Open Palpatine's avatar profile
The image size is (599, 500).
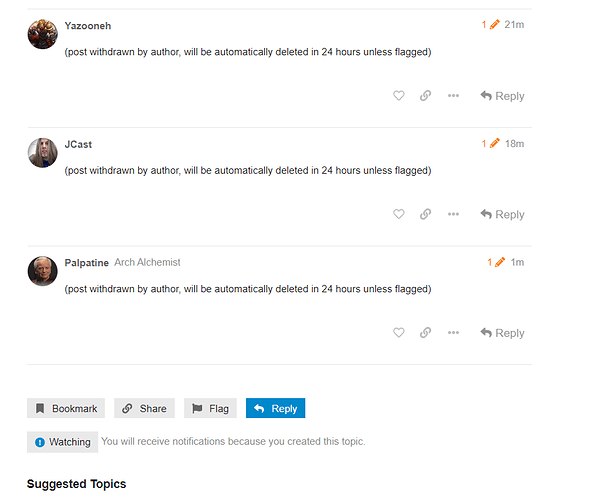point(42,271)
